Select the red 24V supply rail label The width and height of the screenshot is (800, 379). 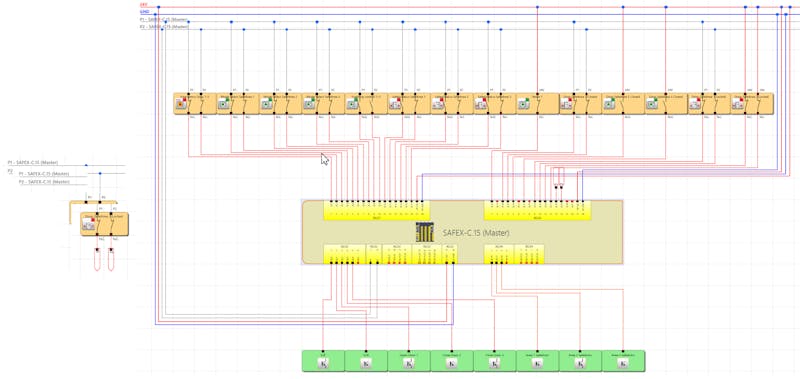(143, 6)
